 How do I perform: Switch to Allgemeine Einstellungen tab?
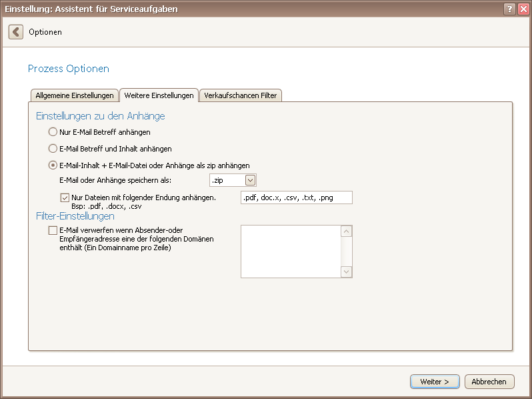75,95
